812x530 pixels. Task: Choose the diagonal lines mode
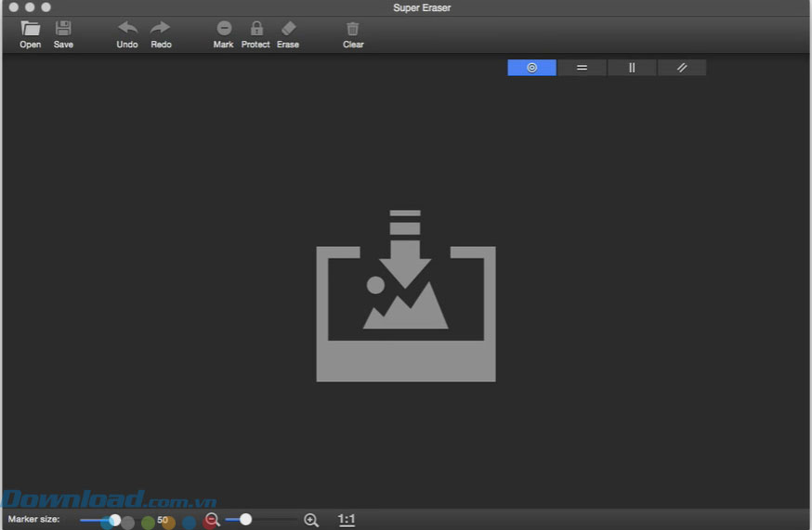tap(682, 68)
